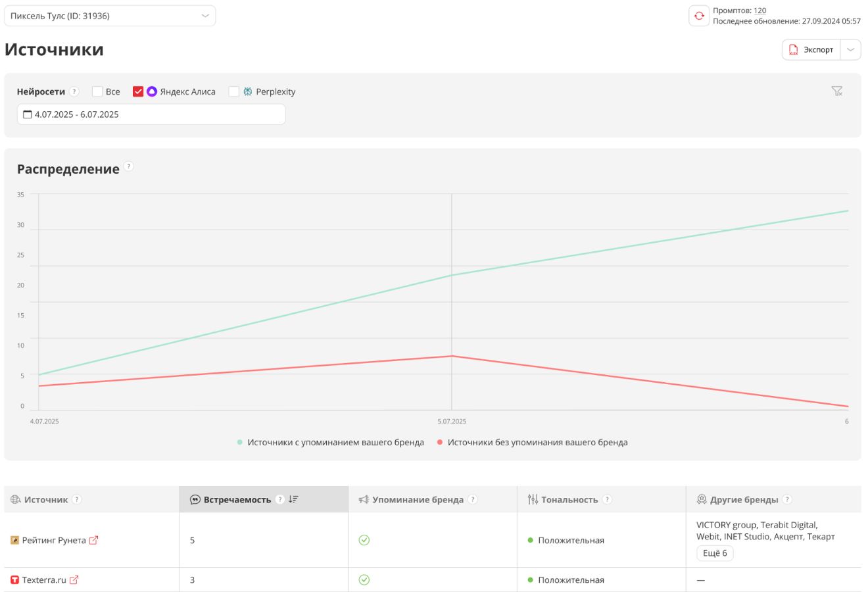Open Texterra.ru external link icon
Image resolution: width=868 pixels, height=592 pixels.
[x=74, y=580]
